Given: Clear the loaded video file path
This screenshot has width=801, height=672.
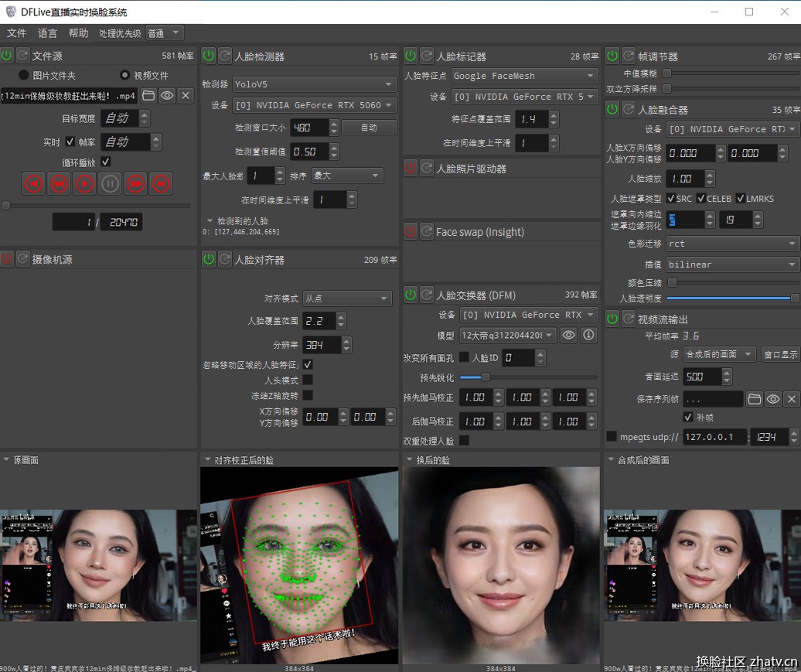Looking at the screenshot, I should click(186, 96).
